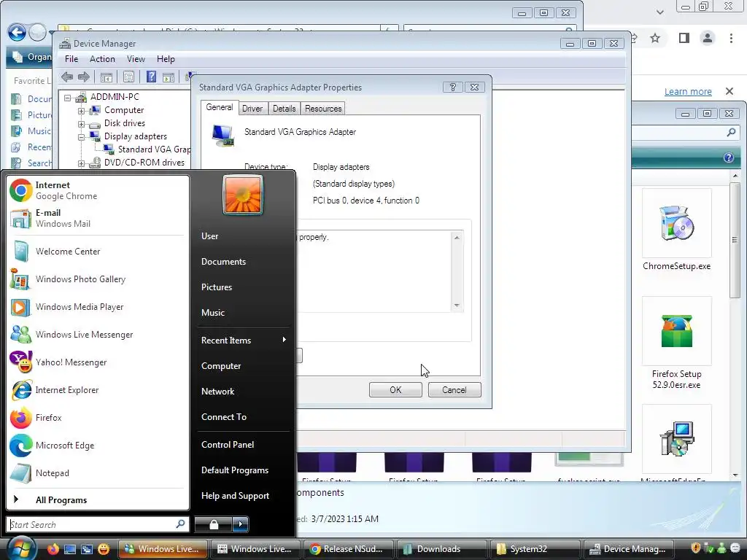Open the View menu in Device Manager
This screenshot has width=747, height=560.
click(136, 59)
